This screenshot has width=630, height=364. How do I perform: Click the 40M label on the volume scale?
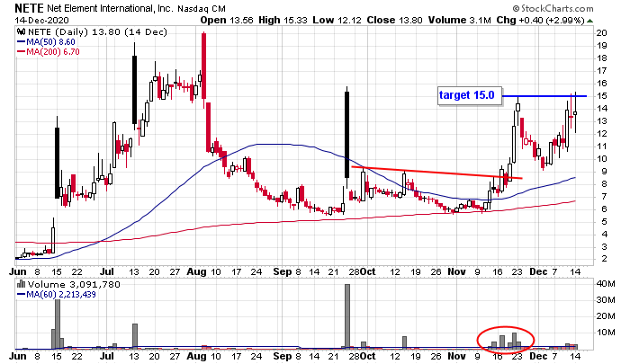coord(606,284)
